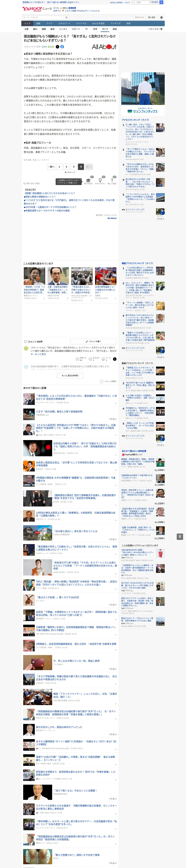Open the 地域 category tab
The height and width of the screenshot is (868, 186).
[x=115, y=29]
